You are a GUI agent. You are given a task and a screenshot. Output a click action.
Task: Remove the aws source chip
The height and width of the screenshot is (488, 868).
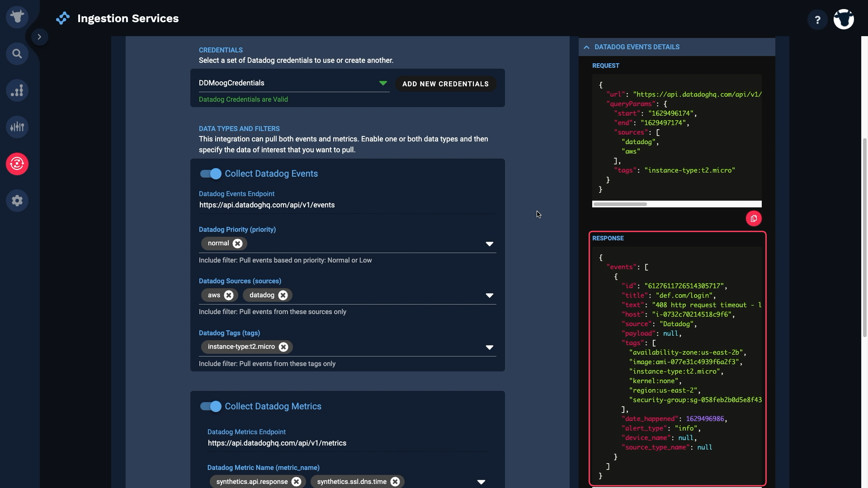tap(229, 296)
